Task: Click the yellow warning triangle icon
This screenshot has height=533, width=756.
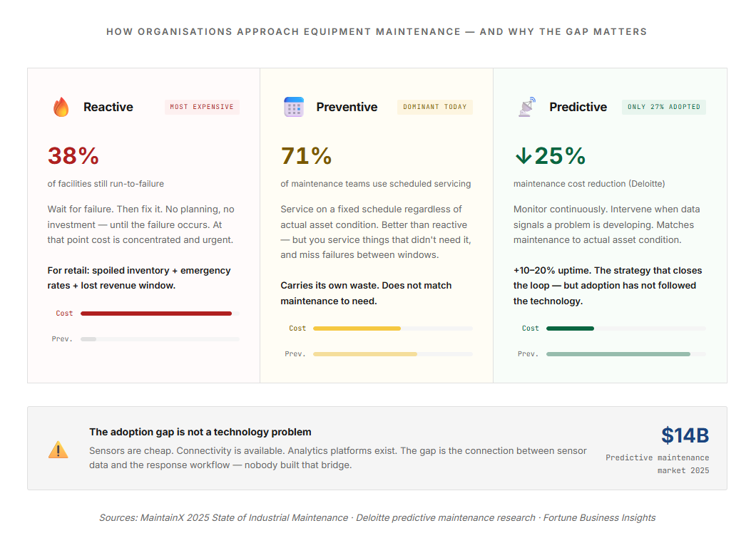Action: click(58, 449)
